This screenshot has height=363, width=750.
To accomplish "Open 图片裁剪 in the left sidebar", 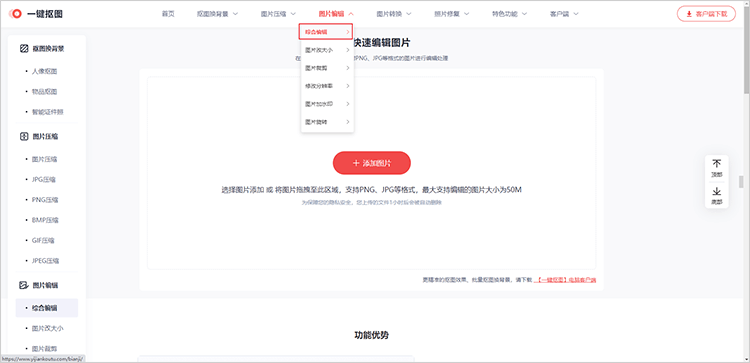I will point(44,349).
